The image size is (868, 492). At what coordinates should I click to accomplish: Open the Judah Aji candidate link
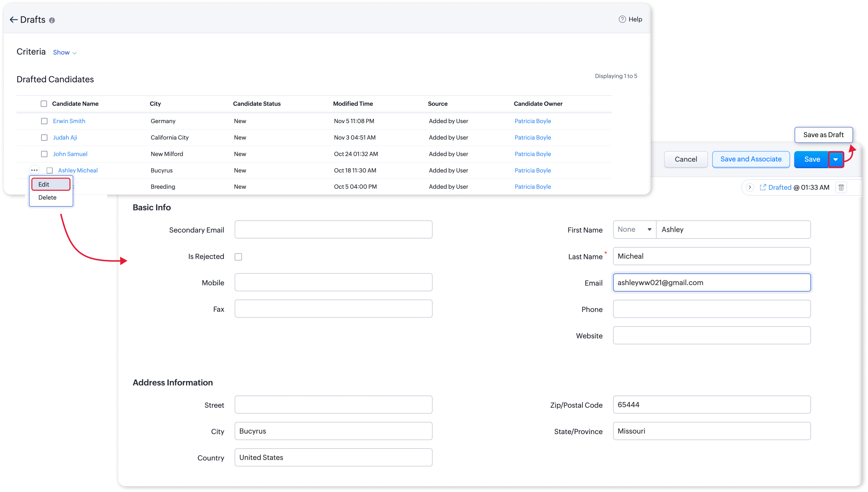[x=65, y=138]
